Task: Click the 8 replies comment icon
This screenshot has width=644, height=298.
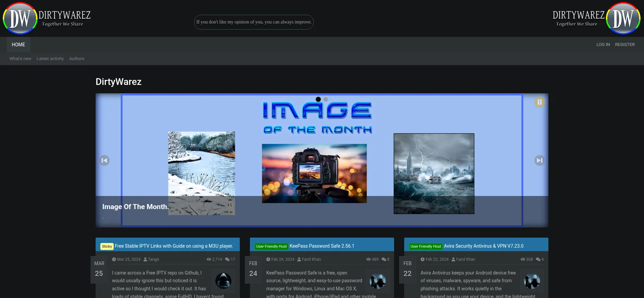Action: click(x=384, y=259)
